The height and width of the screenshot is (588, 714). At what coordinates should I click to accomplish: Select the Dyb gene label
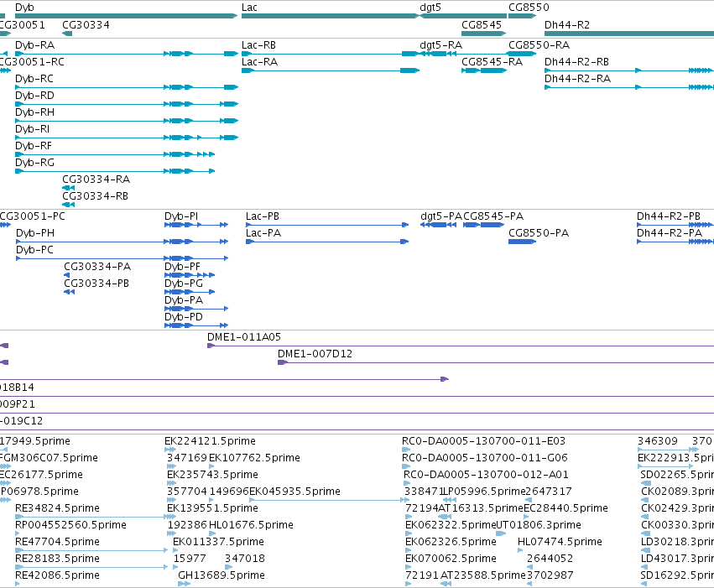[24, 8]
